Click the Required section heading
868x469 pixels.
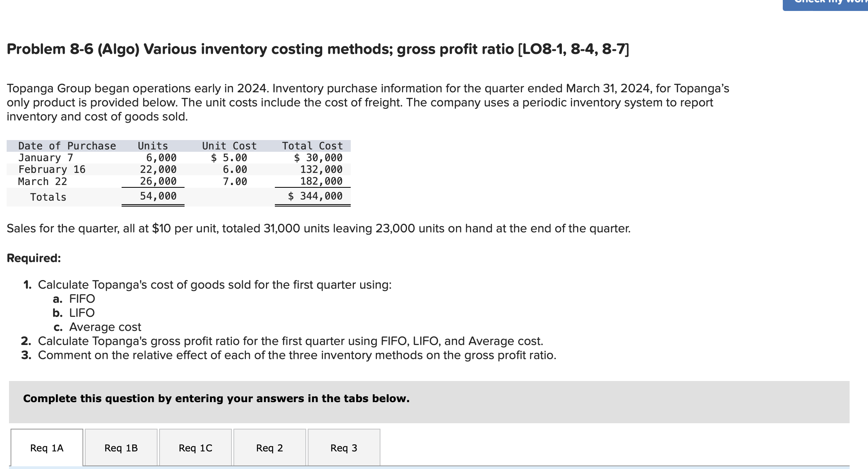coord(34,257)
